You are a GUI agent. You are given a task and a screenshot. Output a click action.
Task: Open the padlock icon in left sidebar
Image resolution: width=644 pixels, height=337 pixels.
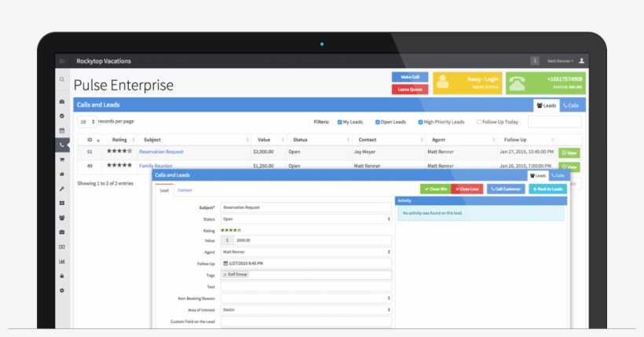coord(62,276)
